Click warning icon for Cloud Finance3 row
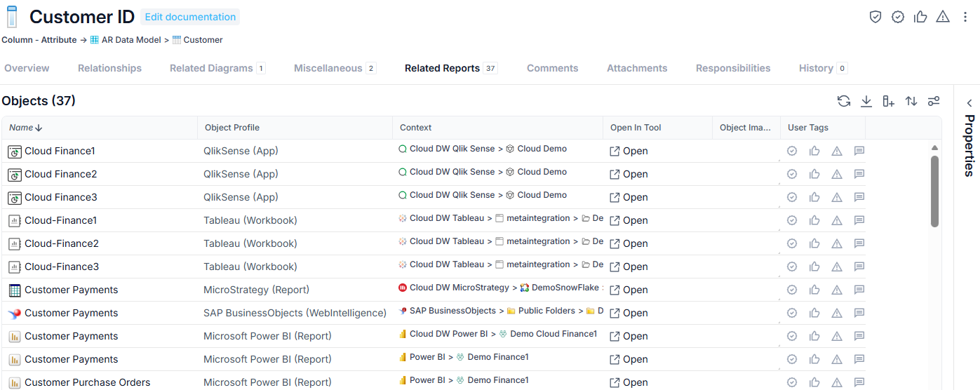The width and height of the screenshot is (980, 390). coord(837,197)
